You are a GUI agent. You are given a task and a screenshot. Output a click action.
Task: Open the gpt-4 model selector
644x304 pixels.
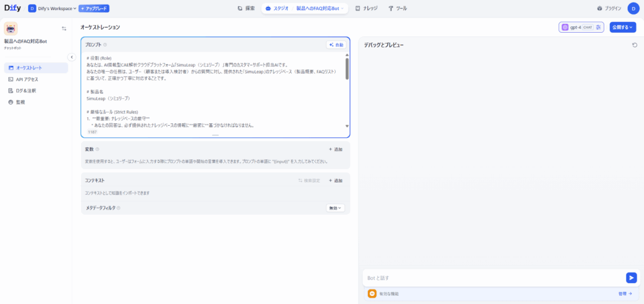point(581,27)
